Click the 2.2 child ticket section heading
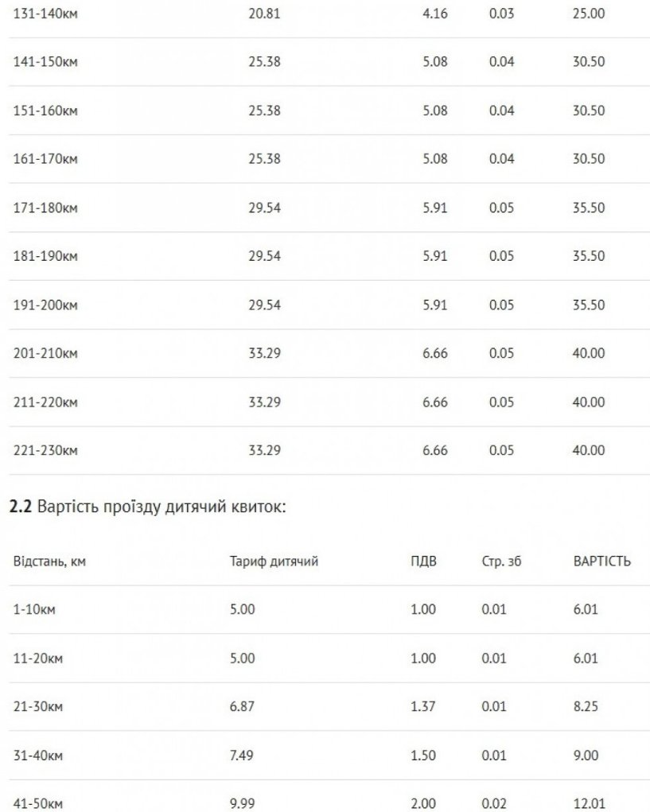Viewport: 650px width, 812px height. point(146,507)
